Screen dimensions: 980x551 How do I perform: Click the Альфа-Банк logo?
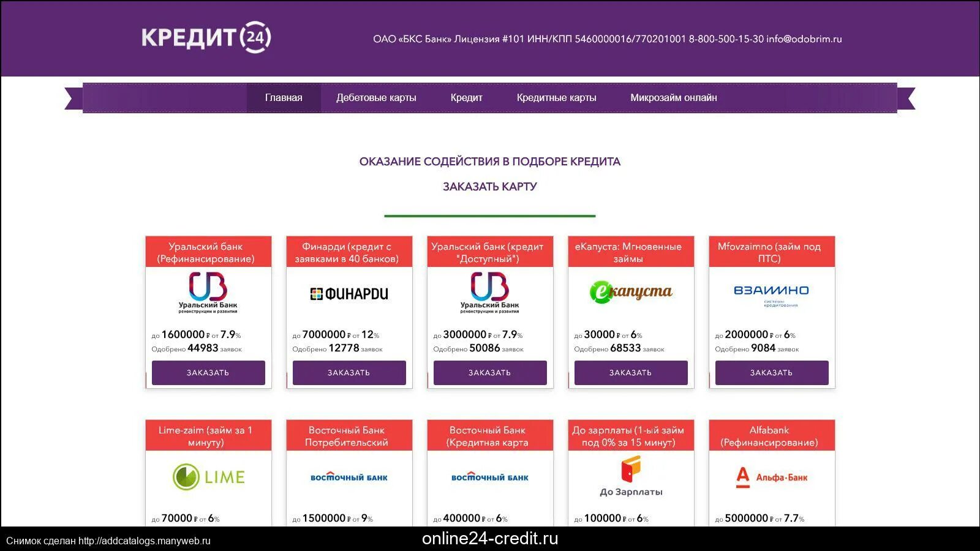(771, 477)
